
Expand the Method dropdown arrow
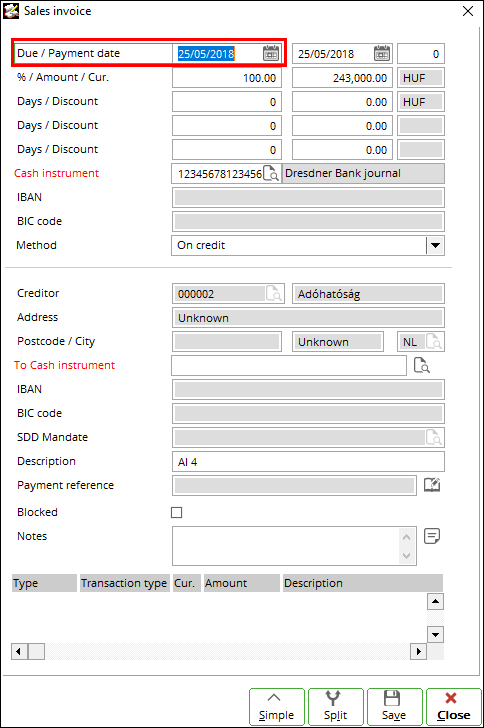[x=435, y=246]
